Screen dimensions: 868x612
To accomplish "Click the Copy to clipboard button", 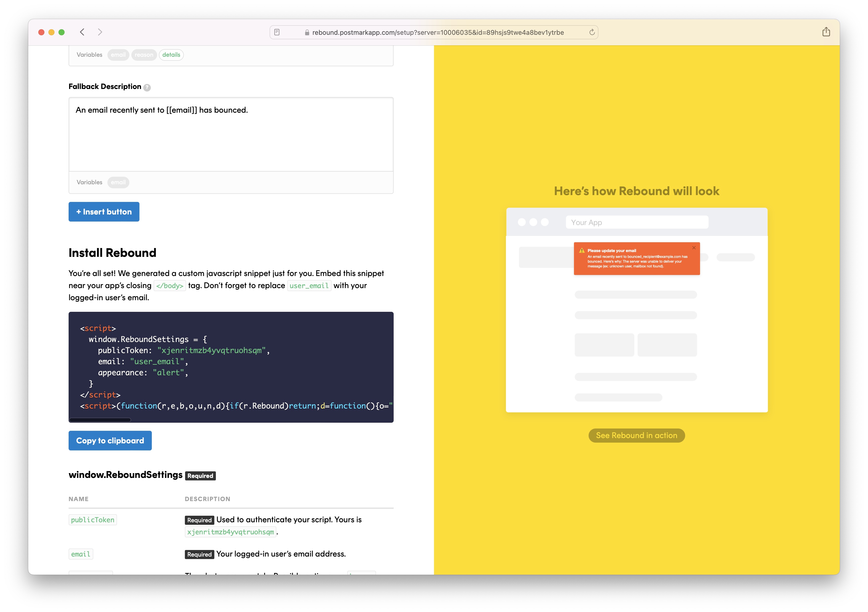I will coord(110,441).
